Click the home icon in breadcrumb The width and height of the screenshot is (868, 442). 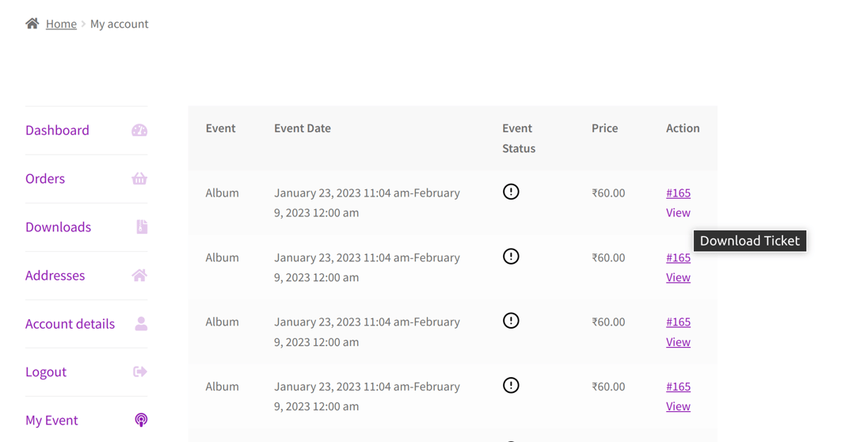32,23
